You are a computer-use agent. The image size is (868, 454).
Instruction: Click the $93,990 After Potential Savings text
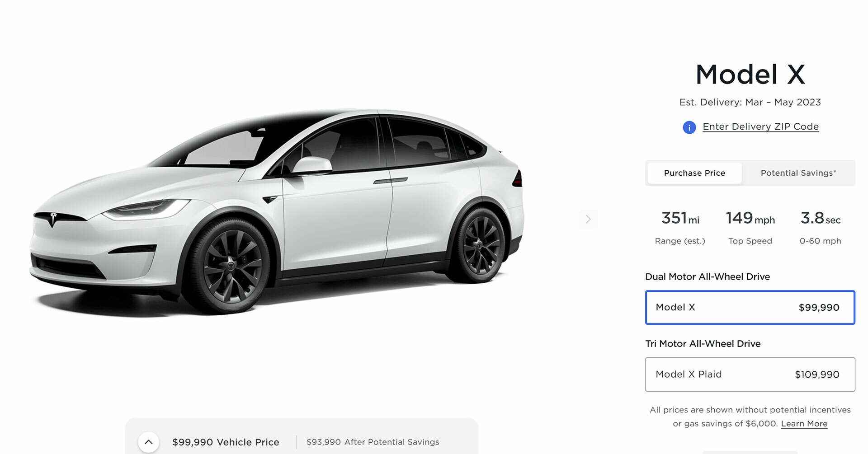373,442
